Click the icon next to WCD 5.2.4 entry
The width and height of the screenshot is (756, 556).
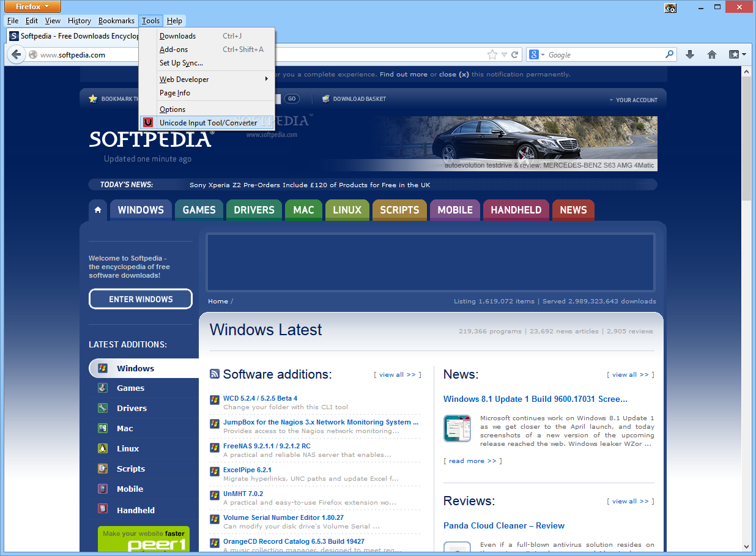point(215,400)
